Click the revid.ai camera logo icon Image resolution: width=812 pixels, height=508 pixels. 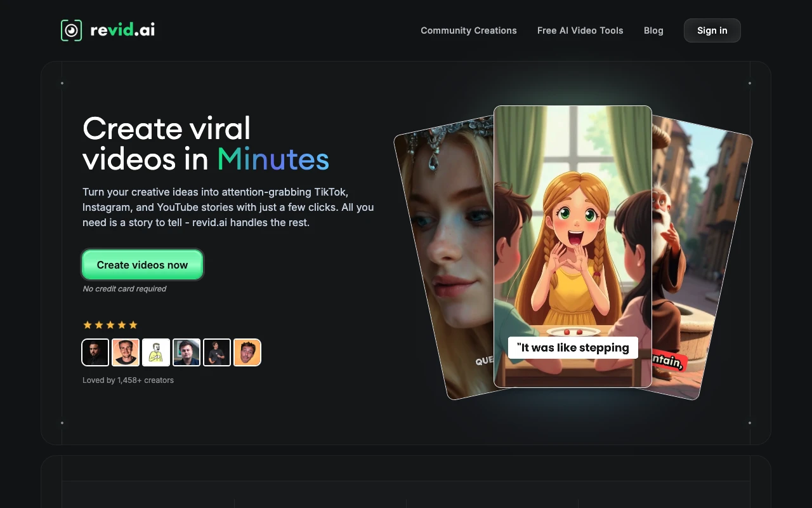(x=71, y=30)
